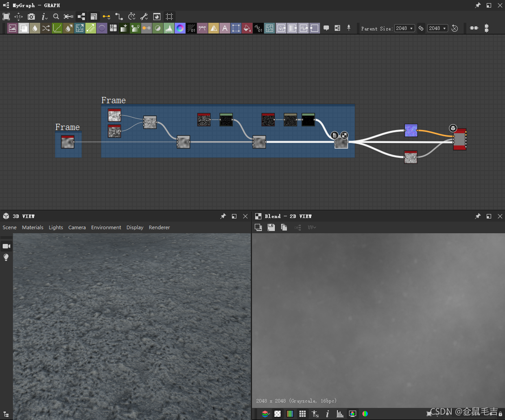Add a Uniform Color paint bucket node
The height and width of the screenshot is (420, 505).
click(x=247, y=28)
